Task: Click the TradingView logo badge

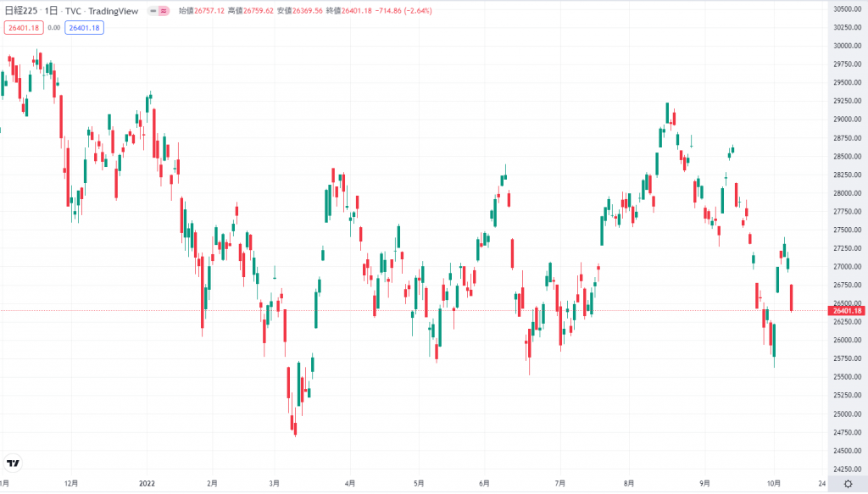Action: 13,463
